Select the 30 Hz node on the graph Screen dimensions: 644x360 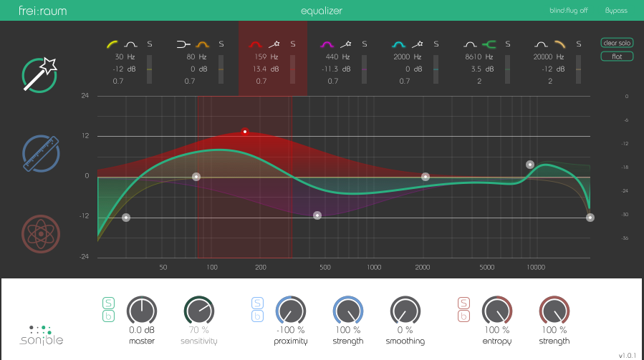click(126, 218)
